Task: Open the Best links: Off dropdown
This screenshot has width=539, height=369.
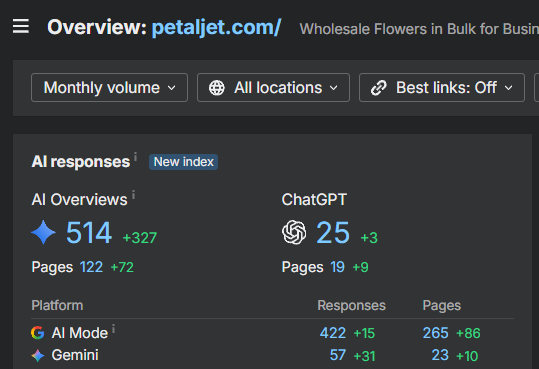Action: [442, 88]
